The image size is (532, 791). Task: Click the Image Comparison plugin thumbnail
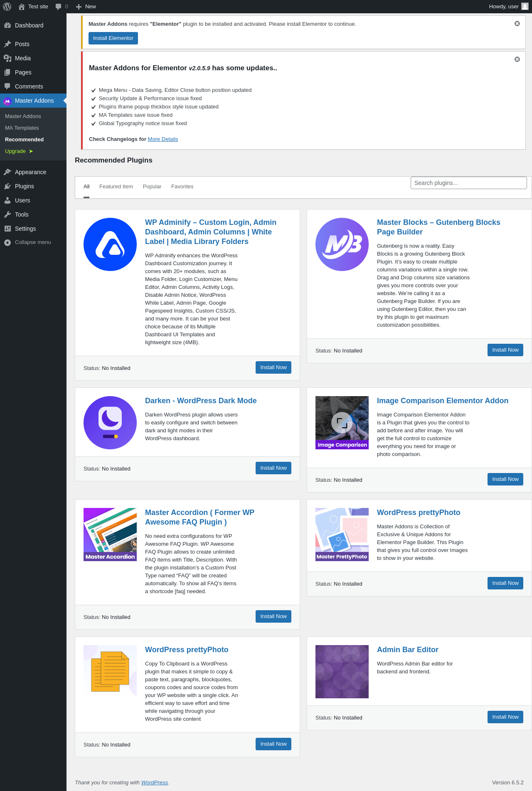pyautogui.click(x=342, y=423)
